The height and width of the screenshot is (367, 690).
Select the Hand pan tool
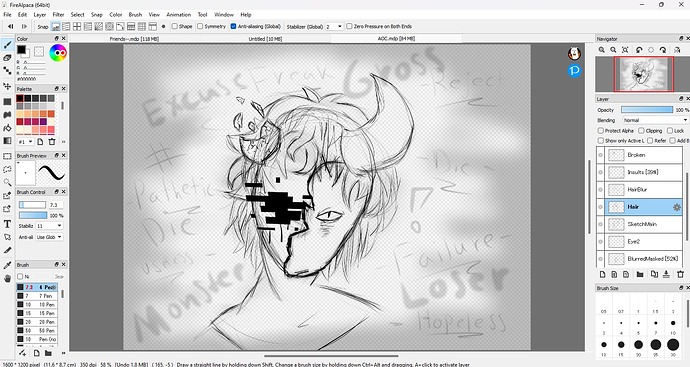point(7,278)
